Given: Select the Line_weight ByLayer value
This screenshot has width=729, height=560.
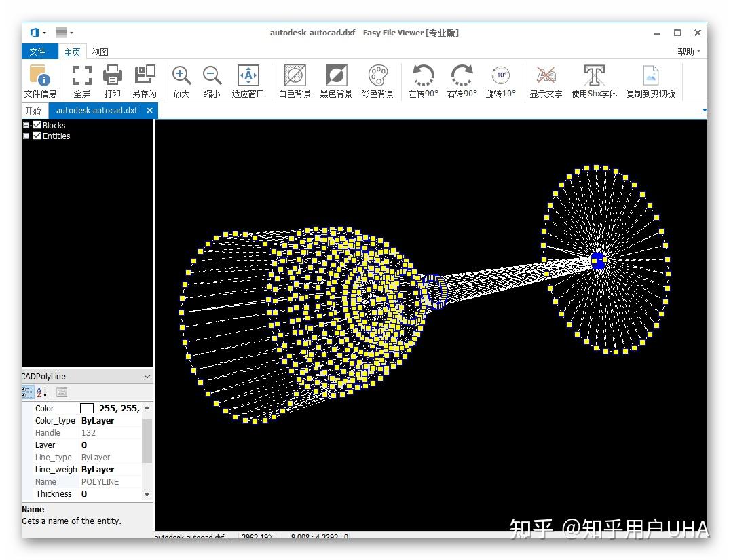Looking at the screenshot, I should (x=98, y=469).
